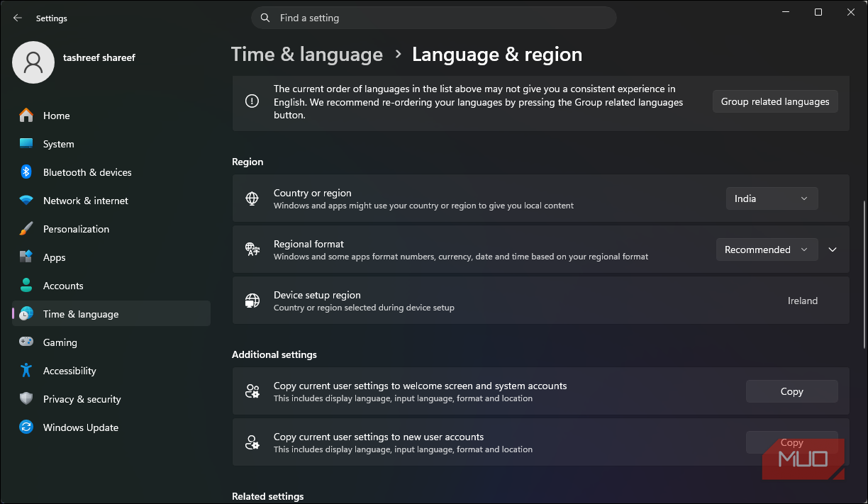
Task: Click the Gaming controller icon
Action: (x=26, y=342)
